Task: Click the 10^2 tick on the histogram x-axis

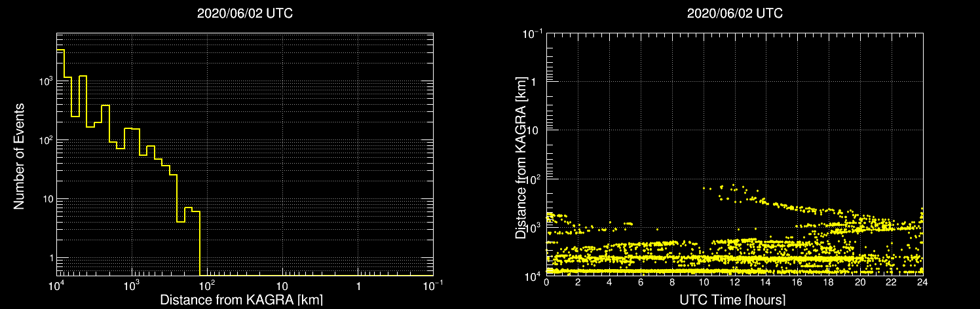Action: click(x=207, y=286)
